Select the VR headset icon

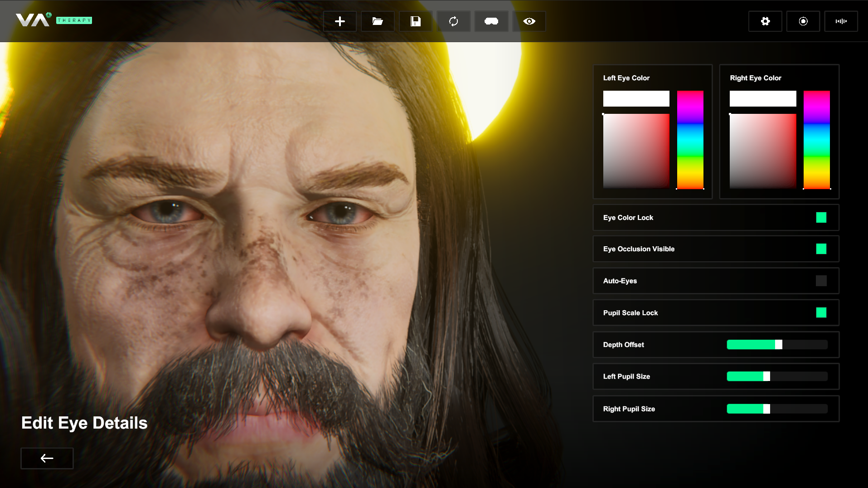click(x=491, y=21)
